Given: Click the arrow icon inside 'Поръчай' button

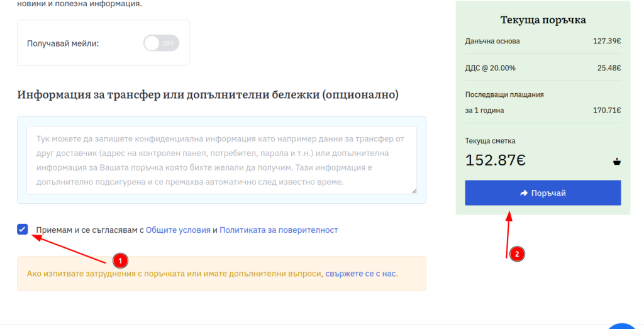Looking at the screenshot, I should 524,193.
